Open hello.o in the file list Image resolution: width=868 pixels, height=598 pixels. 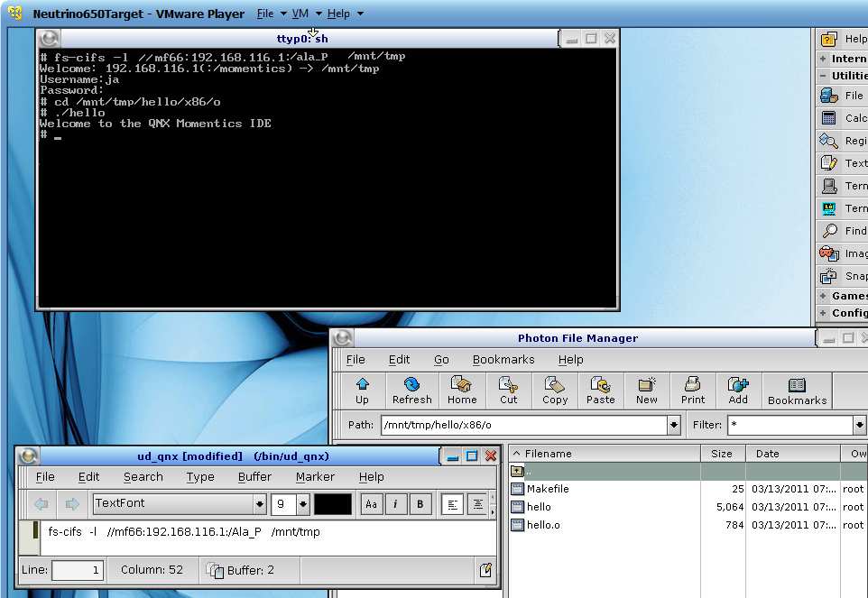(x=543, y=525)
